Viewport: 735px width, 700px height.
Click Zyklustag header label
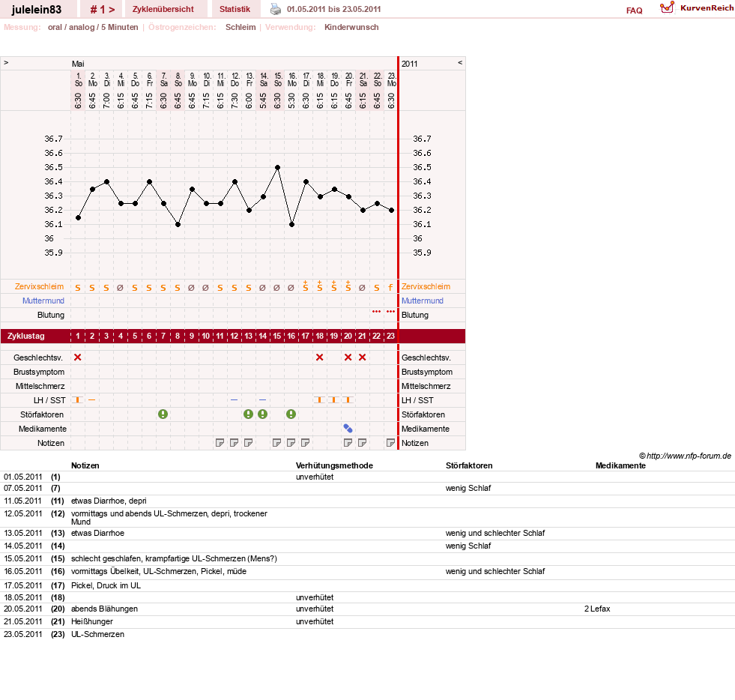pyautogui.click(x=25, y=337)
